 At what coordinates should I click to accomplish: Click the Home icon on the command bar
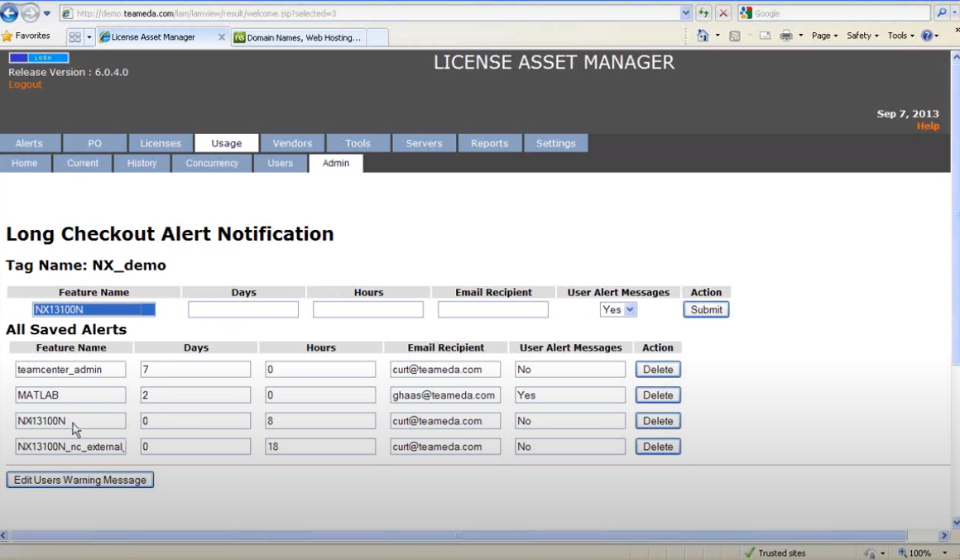pos(704,36)
